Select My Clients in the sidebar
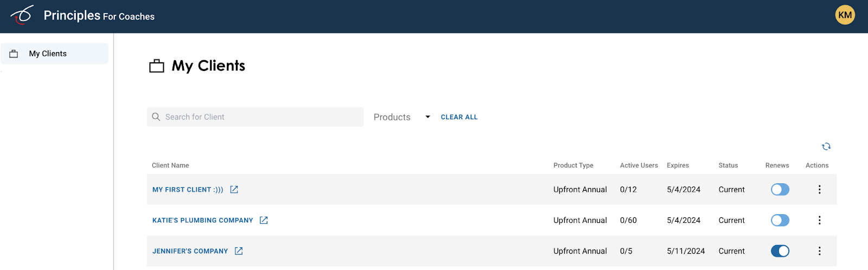Screen dimensions: 868x270 (x=54, y=54)
